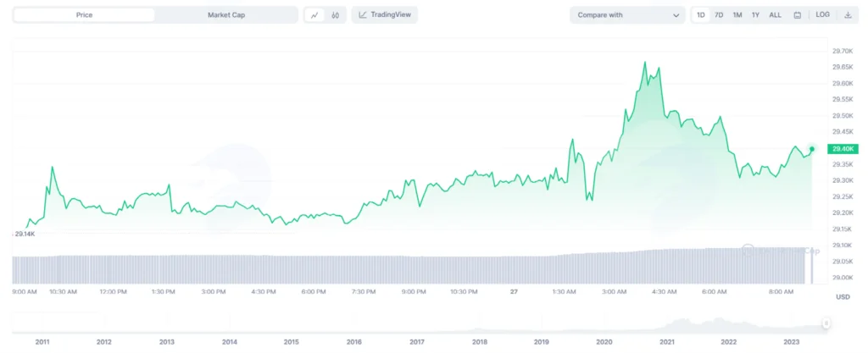Viewport: 868px width, 353px height.
Task: Click the 29.40K current price label
Action: (843, 149)
